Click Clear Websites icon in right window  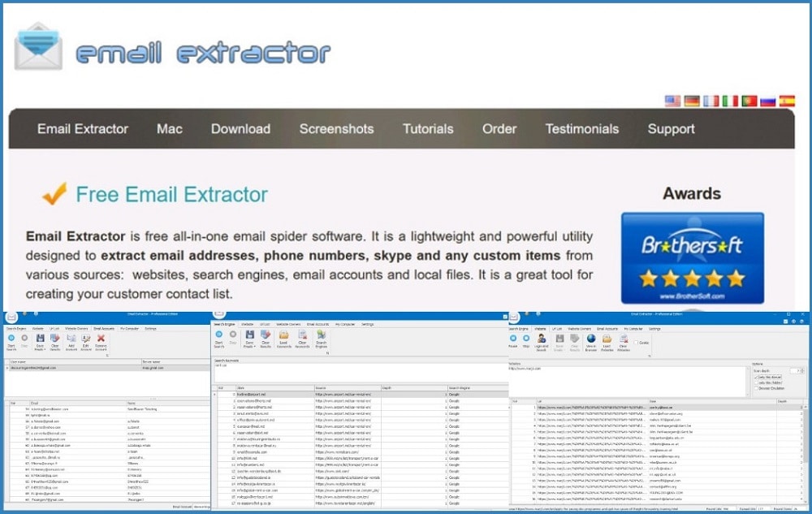624,339
